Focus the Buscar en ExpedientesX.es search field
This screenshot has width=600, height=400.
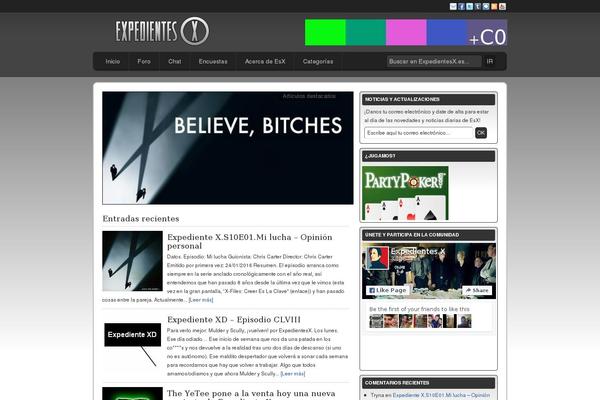pyautogui.click(x=434, y=61)
